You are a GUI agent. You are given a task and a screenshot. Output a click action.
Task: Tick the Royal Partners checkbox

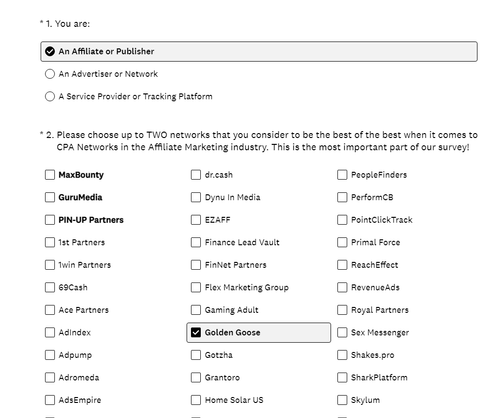click(342, 310)
